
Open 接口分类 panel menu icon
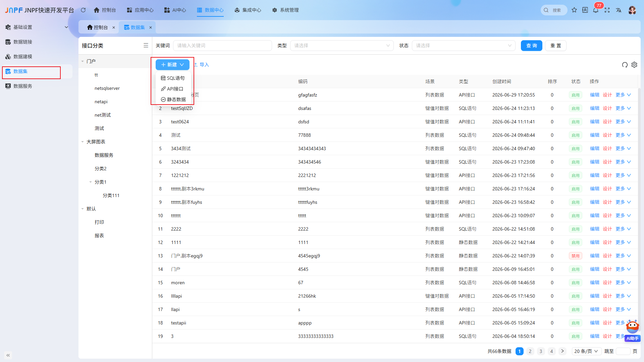tap(146, 46)
